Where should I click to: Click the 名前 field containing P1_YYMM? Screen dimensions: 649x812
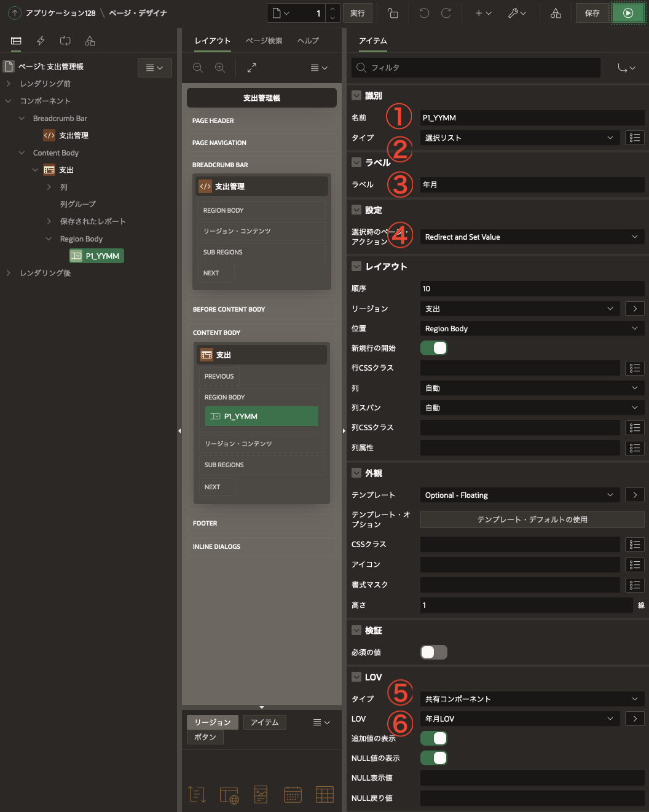pyautogui.click(x=532, y=117)
